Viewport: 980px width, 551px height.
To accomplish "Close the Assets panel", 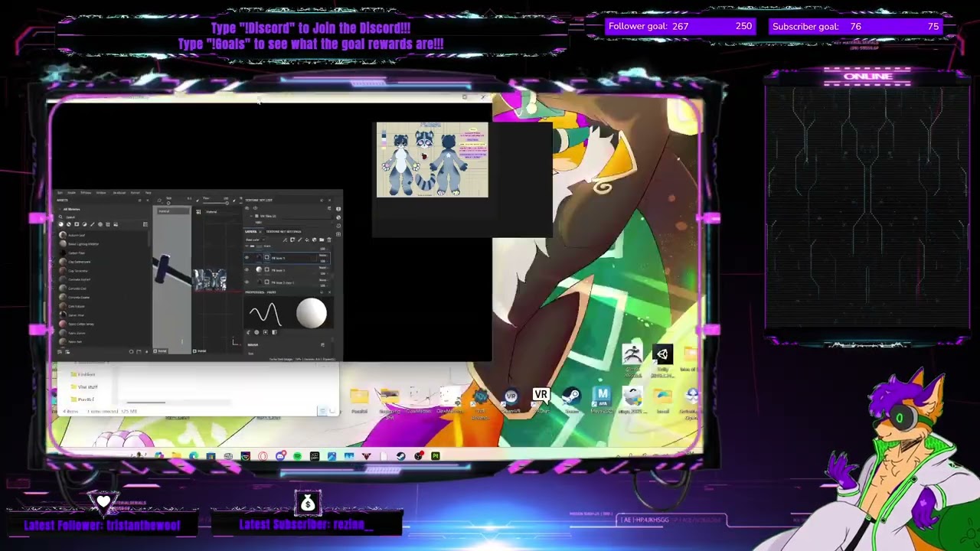I will (x=148, y=201).
